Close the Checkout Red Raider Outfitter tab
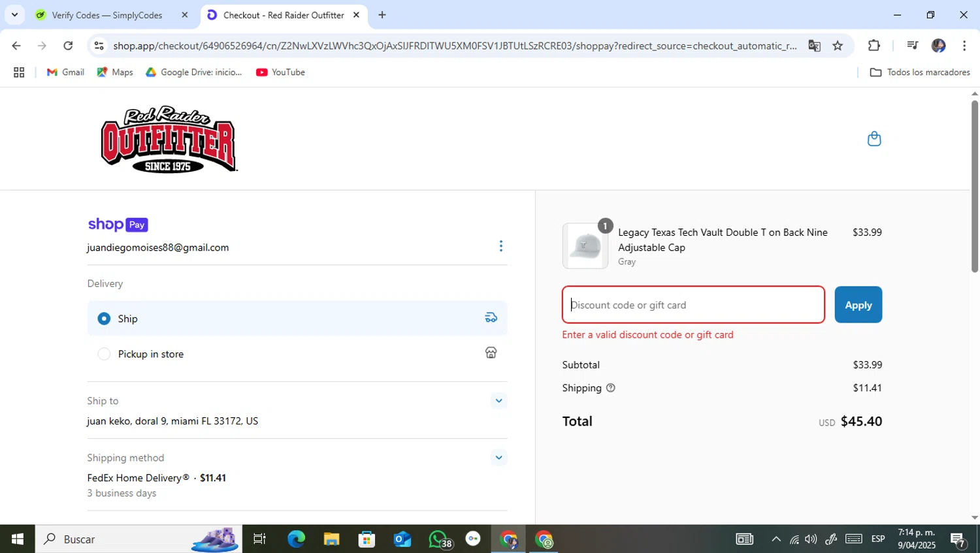980x553 pixels. coord(356,15)
